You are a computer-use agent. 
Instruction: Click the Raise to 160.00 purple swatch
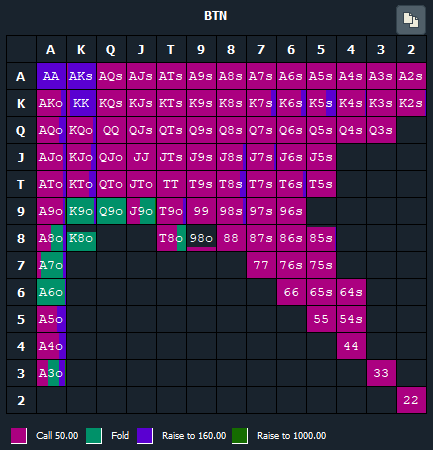(x=145, y=436)
